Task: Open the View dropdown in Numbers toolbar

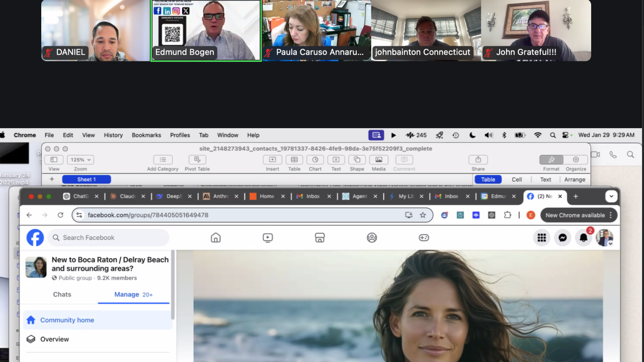Action: (54, 160)
